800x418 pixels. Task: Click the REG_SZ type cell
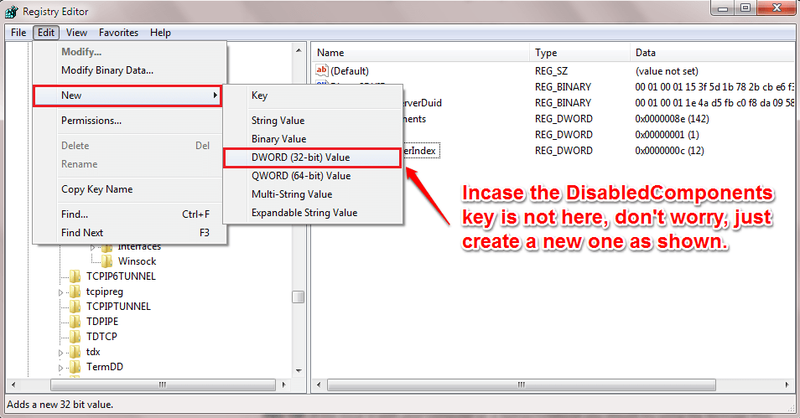pos(551,71)
